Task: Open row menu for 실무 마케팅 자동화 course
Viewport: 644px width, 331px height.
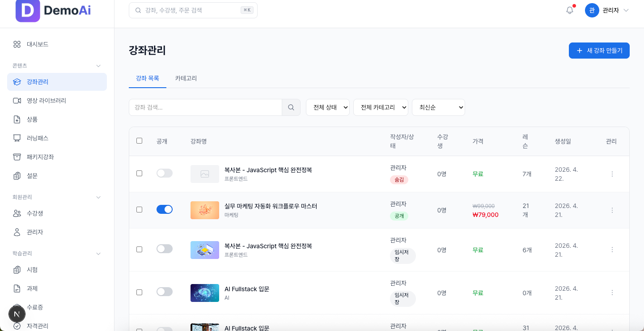Action: (612, 210)
